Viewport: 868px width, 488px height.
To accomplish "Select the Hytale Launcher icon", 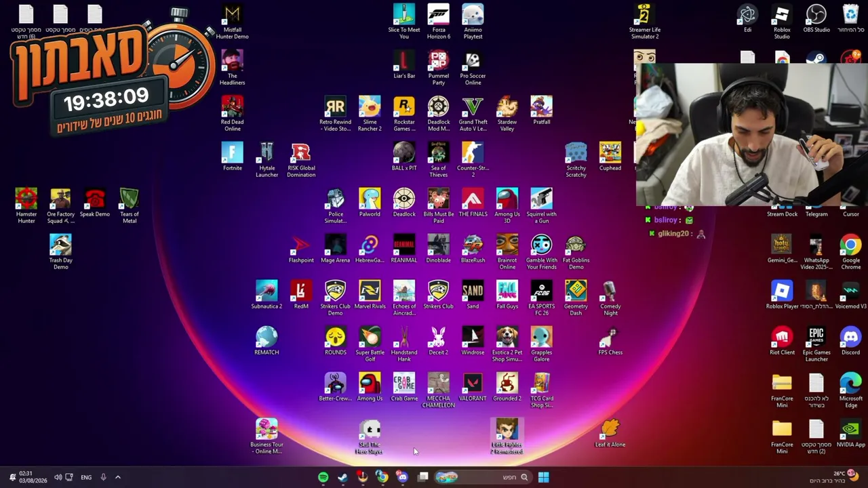I will 267,160.
